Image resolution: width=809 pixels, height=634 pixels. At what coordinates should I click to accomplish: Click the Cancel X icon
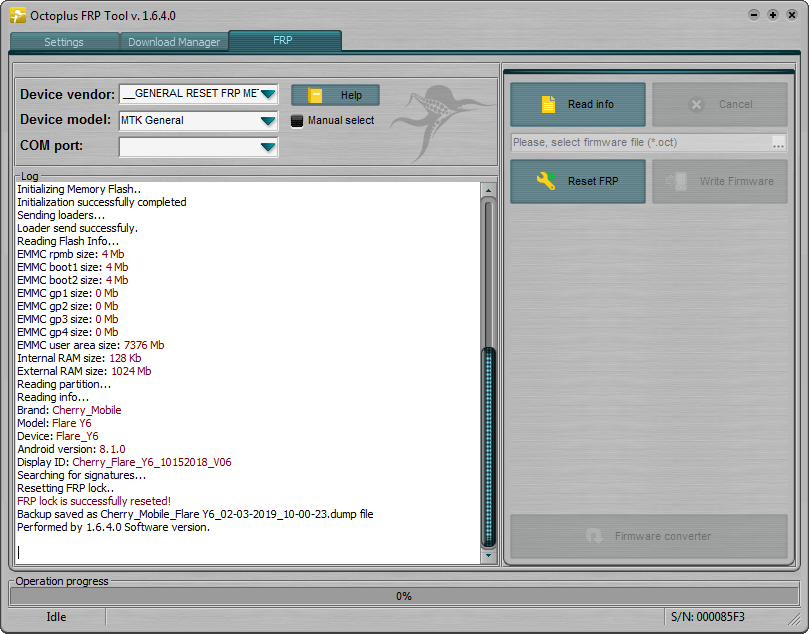point(696,105)
